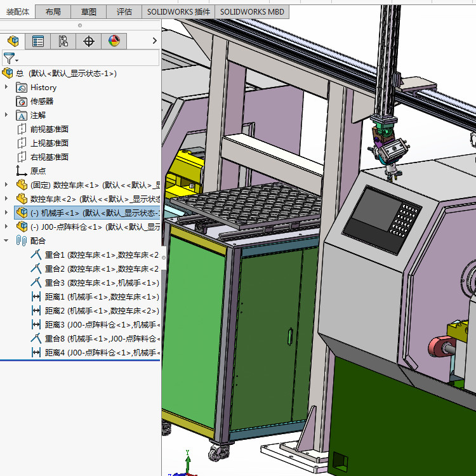476x476 pixels.
Task: Select the History tree item
Action: point(43,88)
